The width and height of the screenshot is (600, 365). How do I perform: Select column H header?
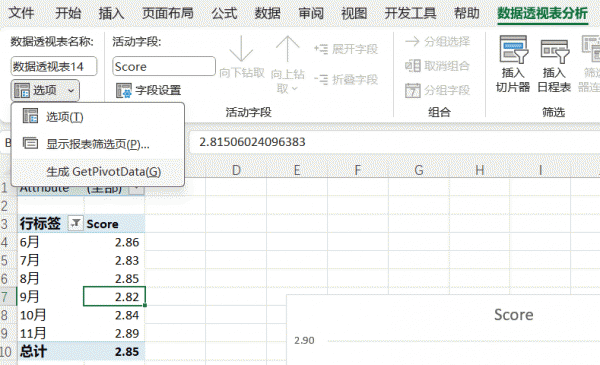coord(479,170)
